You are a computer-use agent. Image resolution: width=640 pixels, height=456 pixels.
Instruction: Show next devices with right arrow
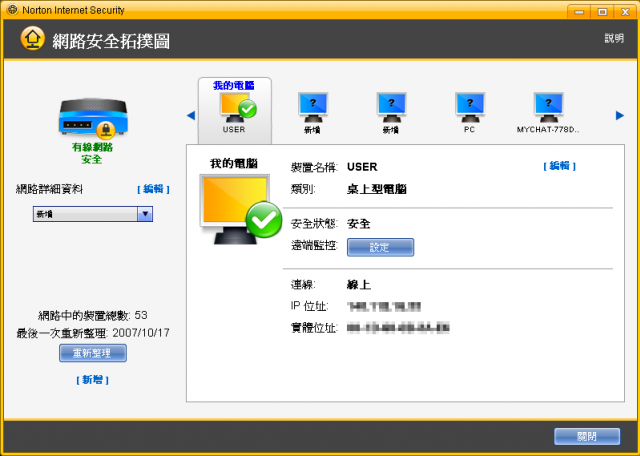(620, 116)
